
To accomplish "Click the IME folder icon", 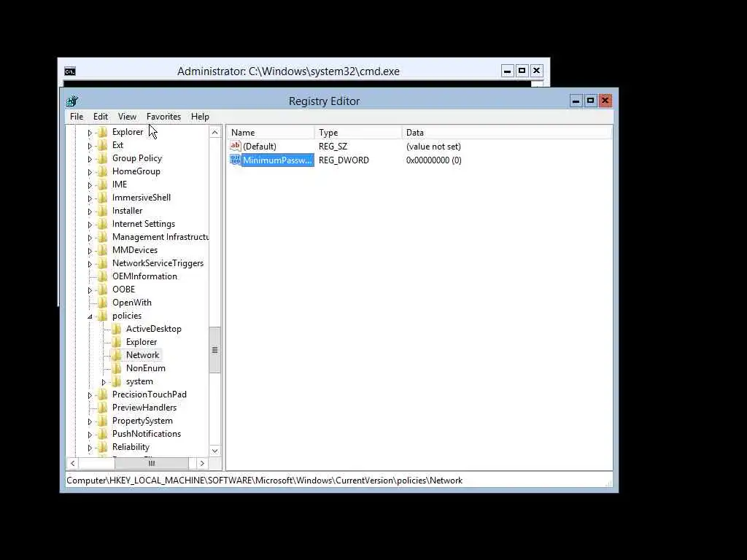I will click(x=102, y=184).
